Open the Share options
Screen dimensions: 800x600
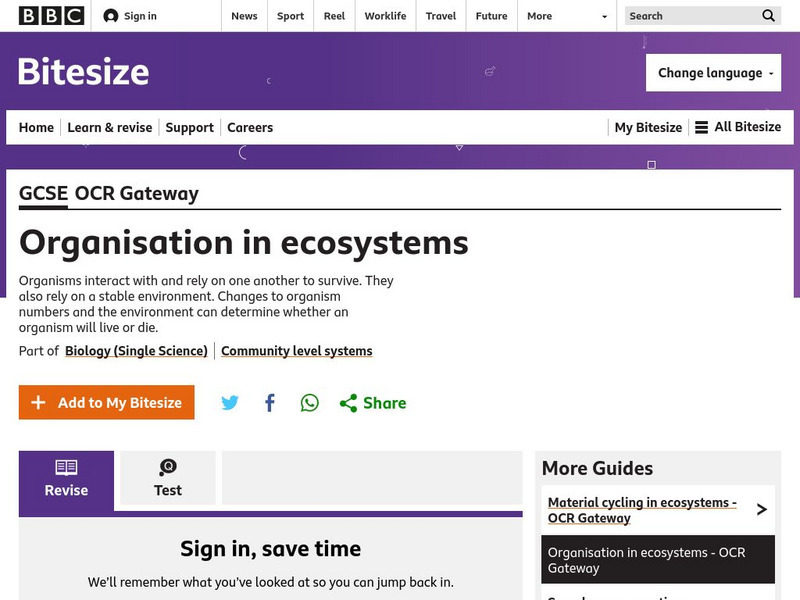coord(373,403)
